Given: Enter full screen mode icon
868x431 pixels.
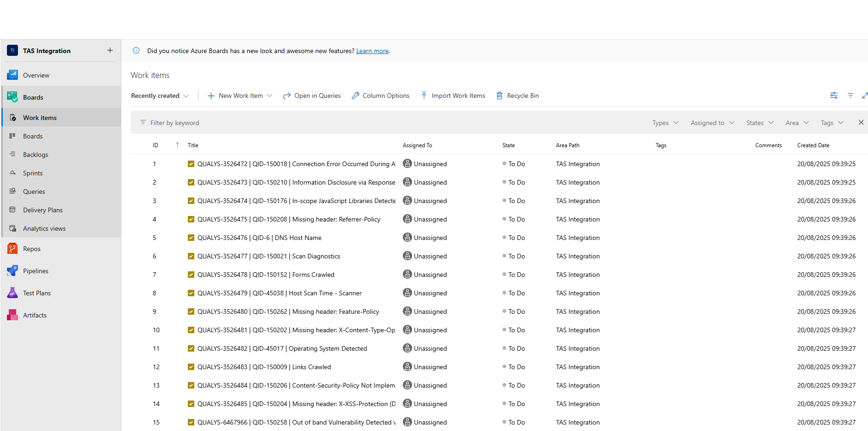Looking at the screenshot, I should point(865,96).
